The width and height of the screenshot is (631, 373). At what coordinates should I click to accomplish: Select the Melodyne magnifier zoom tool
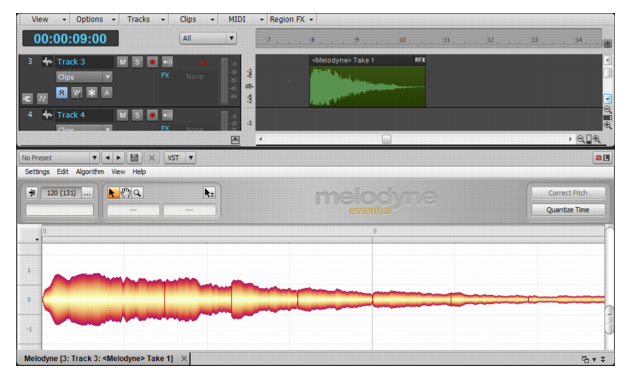137,193
